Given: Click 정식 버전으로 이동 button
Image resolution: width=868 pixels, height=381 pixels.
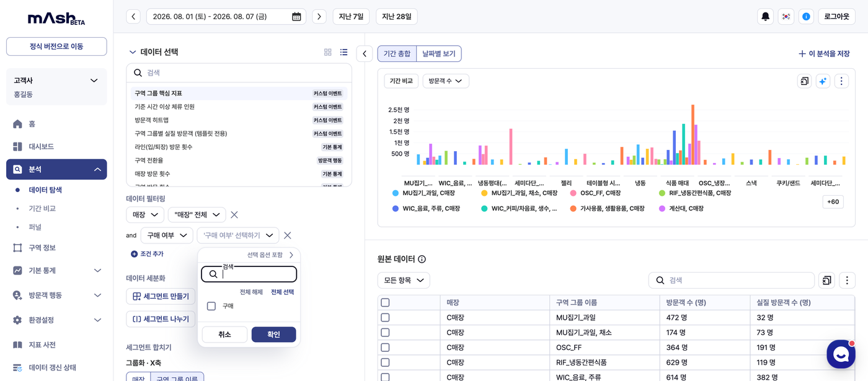Looking at the screenshot, I should [56, 46].
